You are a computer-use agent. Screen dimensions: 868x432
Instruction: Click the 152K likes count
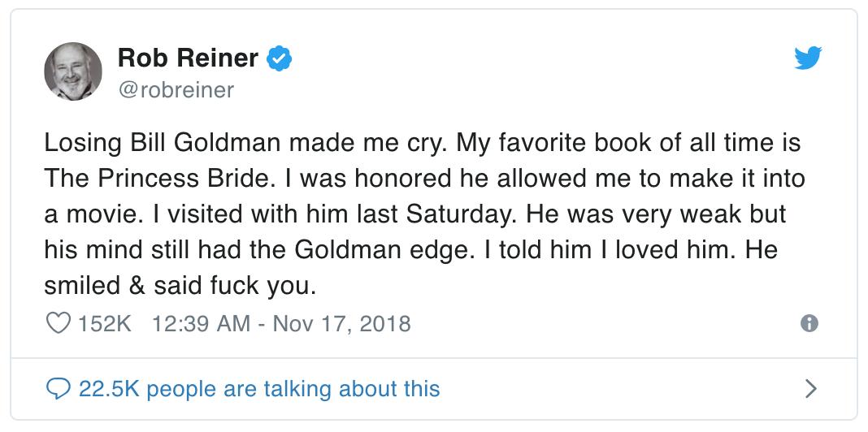pyautogui.click(x=104, y=324)
